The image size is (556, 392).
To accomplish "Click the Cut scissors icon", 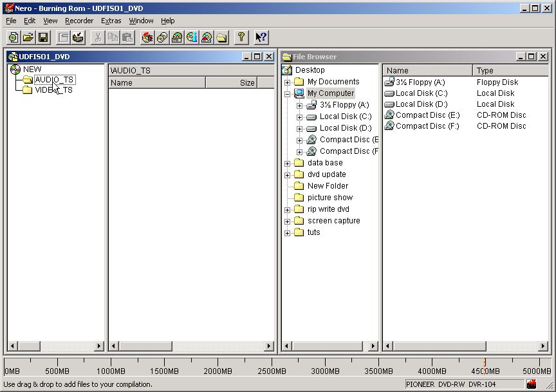I will click(x=98, y=37).
